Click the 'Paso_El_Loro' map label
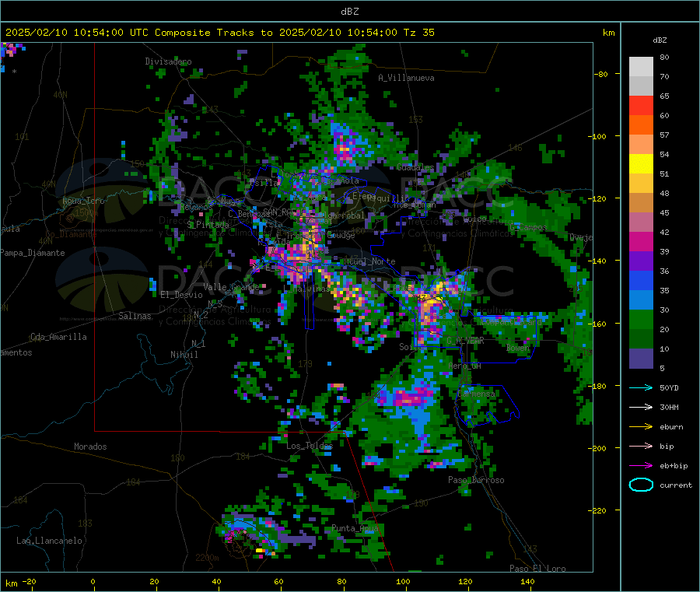 (x=538, y=569)
